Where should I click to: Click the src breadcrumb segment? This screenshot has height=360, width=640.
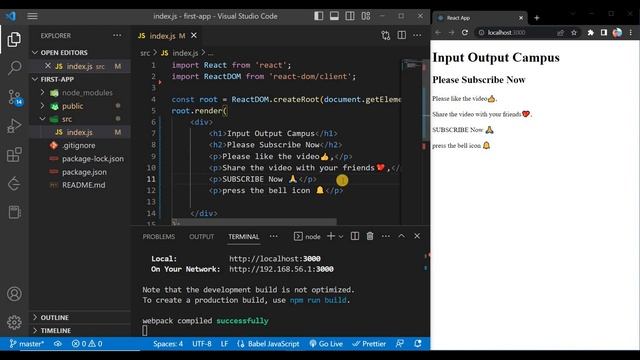(145, 53)
